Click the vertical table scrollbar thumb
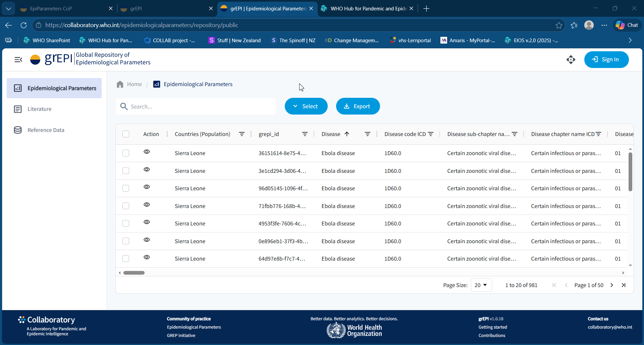 pyautogui.click(x=630, y=172)
